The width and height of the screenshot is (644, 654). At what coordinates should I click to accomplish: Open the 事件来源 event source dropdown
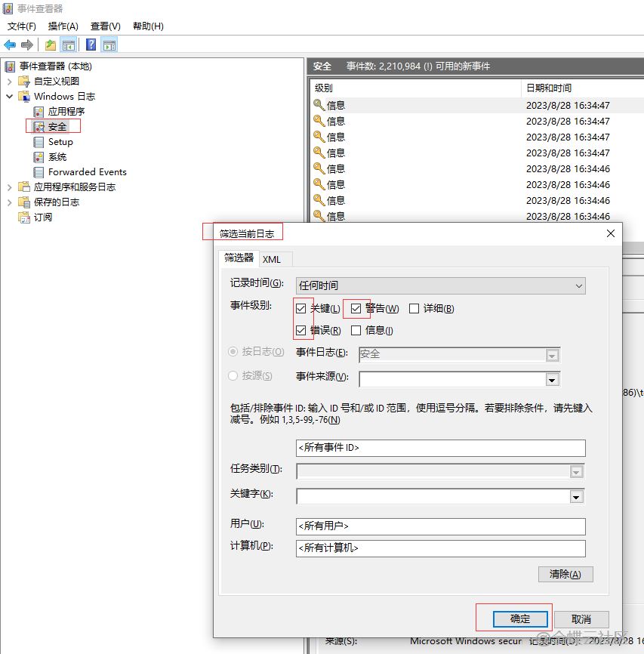[553, 380]
